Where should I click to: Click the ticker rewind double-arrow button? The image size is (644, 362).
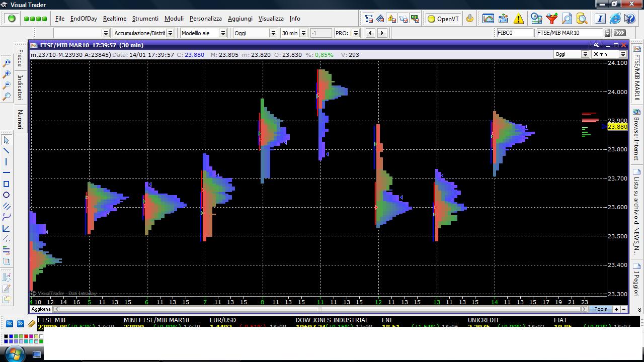click(x=10, y=324)
